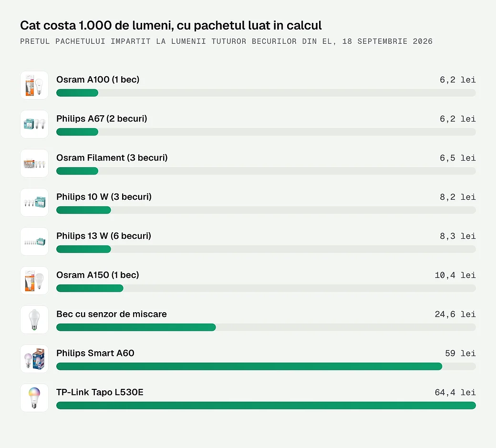Click the Philips A67 green bar
496x448 pixels.
[77, 132]
